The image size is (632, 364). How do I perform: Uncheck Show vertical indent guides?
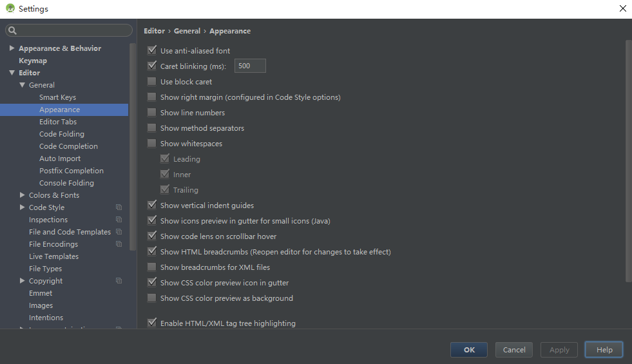click(x=152, y=206)
